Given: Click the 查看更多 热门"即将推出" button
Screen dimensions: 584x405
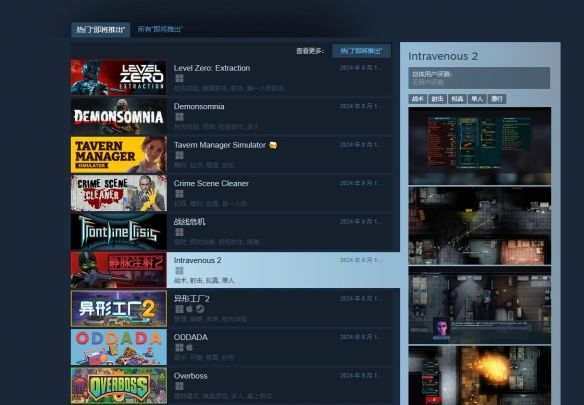Looking at the screenshot, I should coord(361,51).
